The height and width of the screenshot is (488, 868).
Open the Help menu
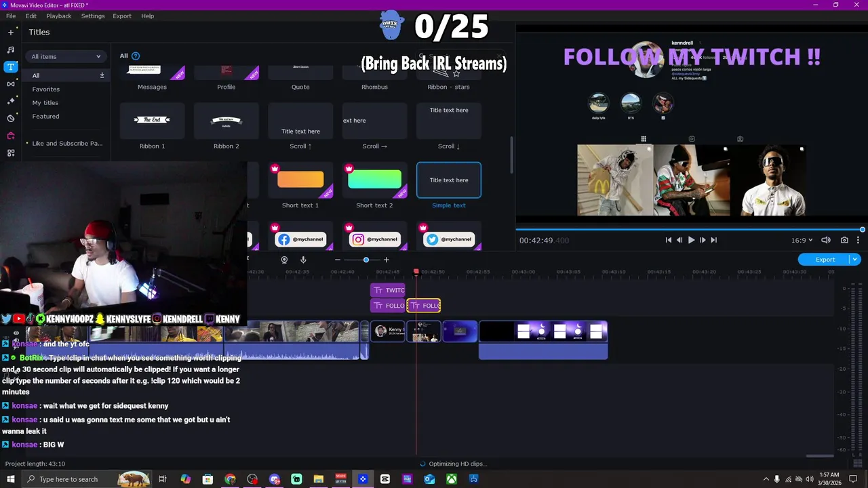147,16
